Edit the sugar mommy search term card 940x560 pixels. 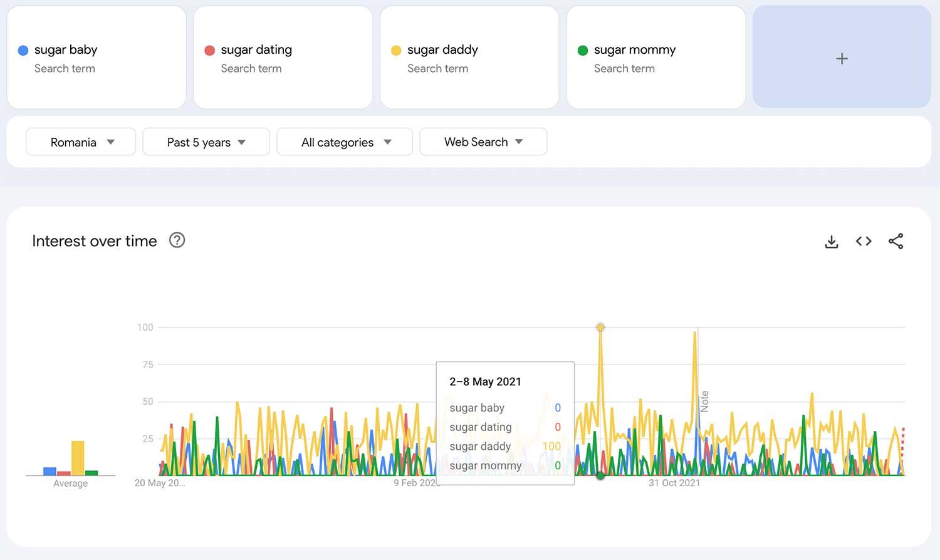pyautogui.click(x=656, y=58)
